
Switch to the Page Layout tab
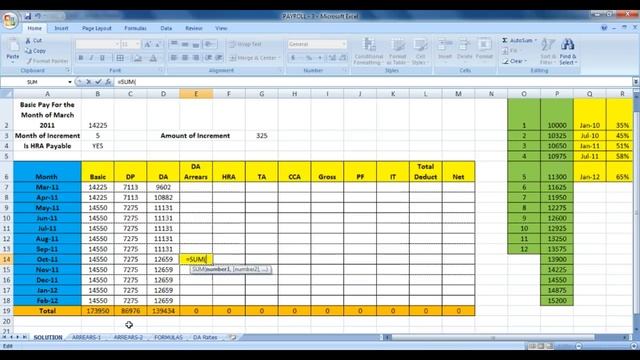pyautogui.click(x=96, y=28)
